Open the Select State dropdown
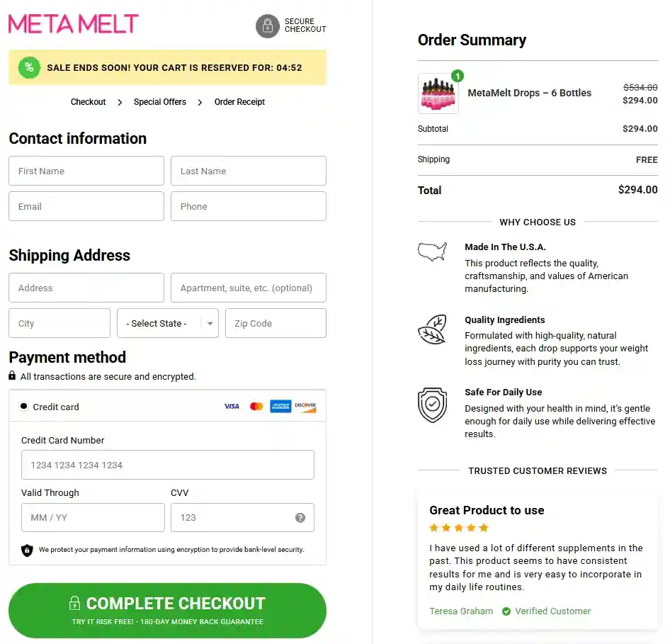This screenshot has width=670, height=644. 167,323
